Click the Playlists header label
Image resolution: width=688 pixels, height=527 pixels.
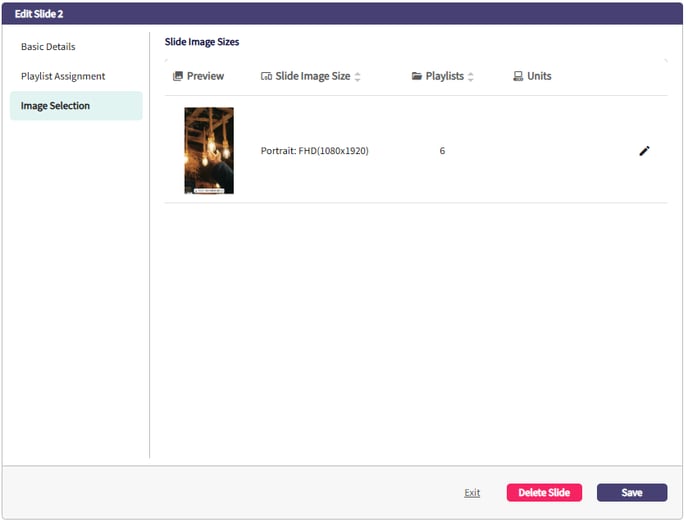tap(447, 77)
